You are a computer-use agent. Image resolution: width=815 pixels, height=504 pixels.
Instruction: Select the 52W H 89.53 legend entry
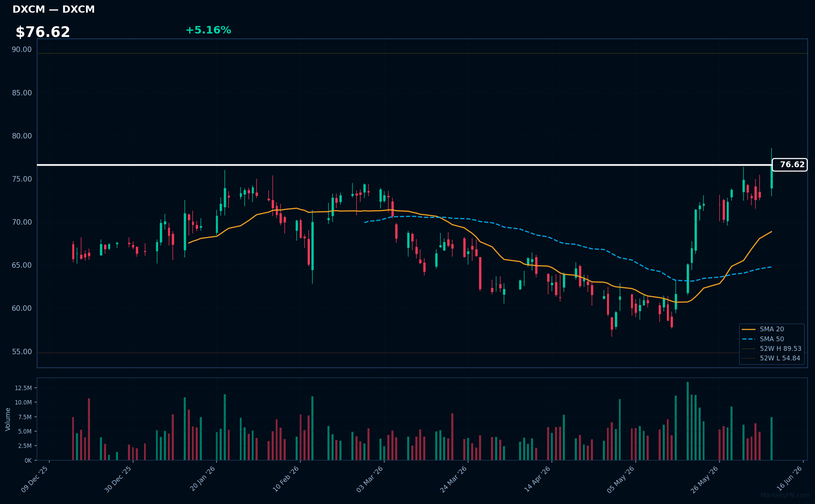point(772,349)
